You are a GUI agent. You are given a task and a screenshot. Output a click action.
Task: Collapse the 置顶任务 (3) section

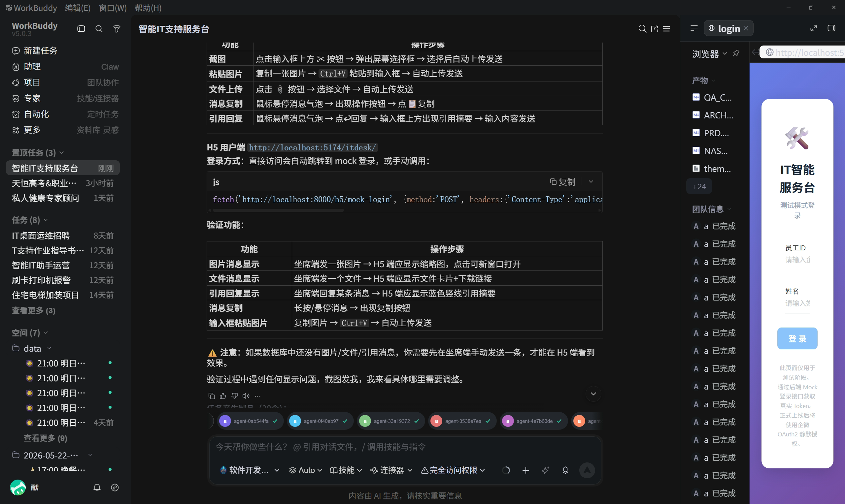coord(61,152)
